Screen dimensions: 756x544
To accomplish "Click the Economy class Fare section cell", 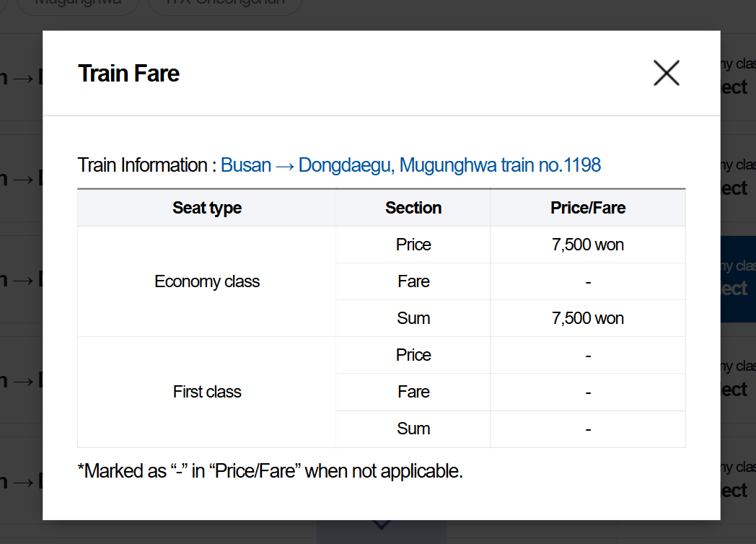I will click(x=413, y=281).
